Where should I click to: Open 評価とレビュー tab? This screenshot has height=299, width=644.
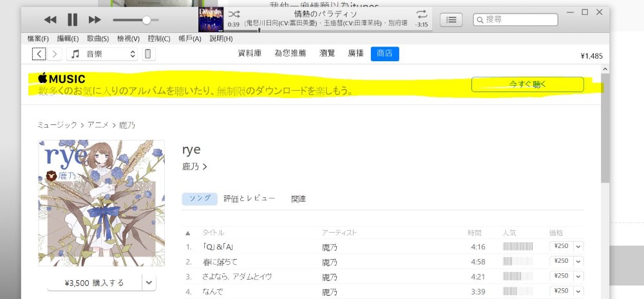point(249,198)
